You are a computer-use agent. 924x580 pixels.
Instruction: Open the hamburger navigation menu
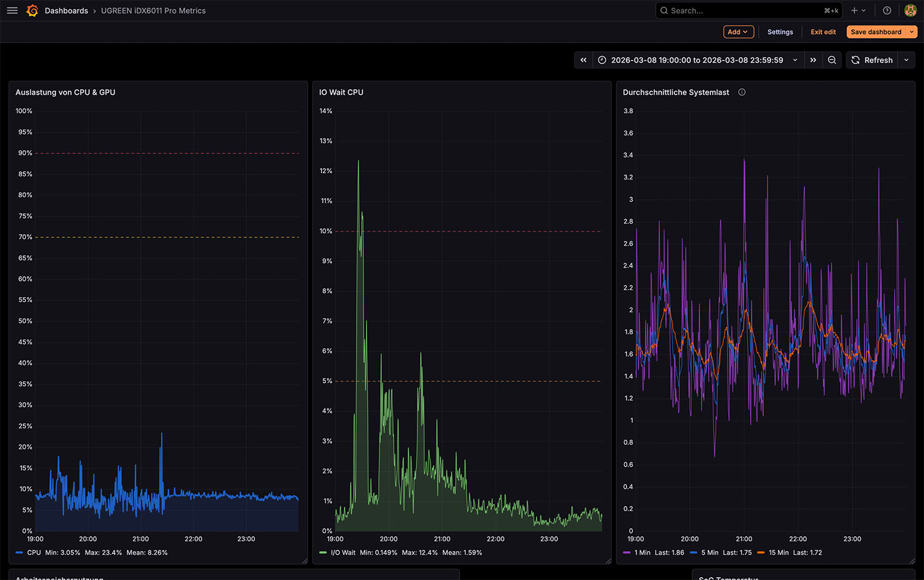(x=12, y=10)
